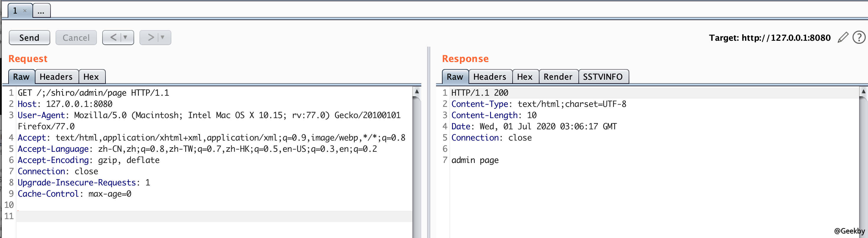
Task: Switch to the Request Headers tab
Action: [56, 77]
